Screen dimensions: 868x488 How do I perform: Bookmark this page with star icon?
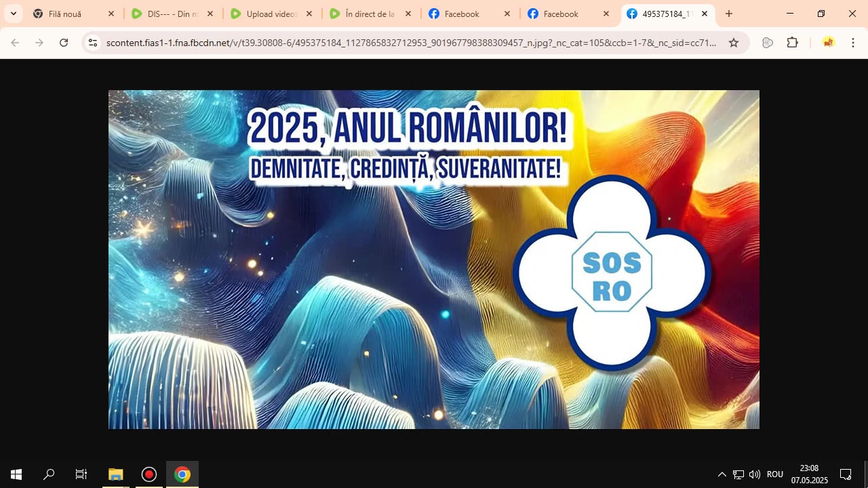[734, 43]
